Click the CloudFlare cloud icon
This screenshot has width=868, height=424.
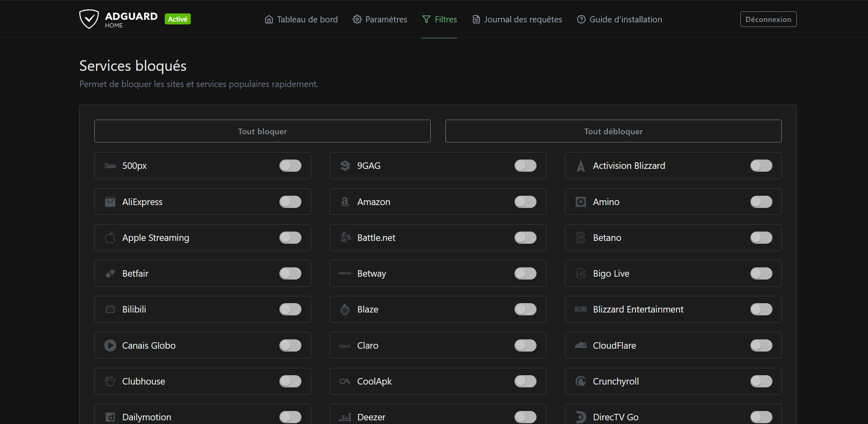(580, 345)
